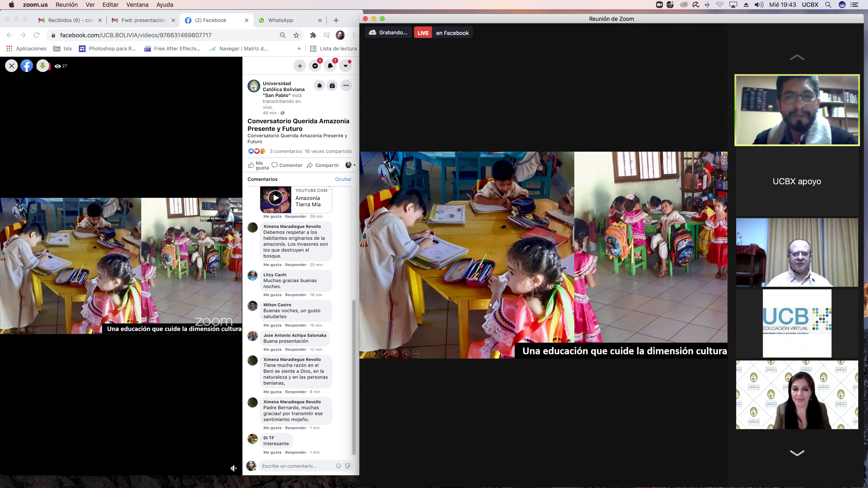
Task: Bookmark page with star icon
Action: point(296,35)
